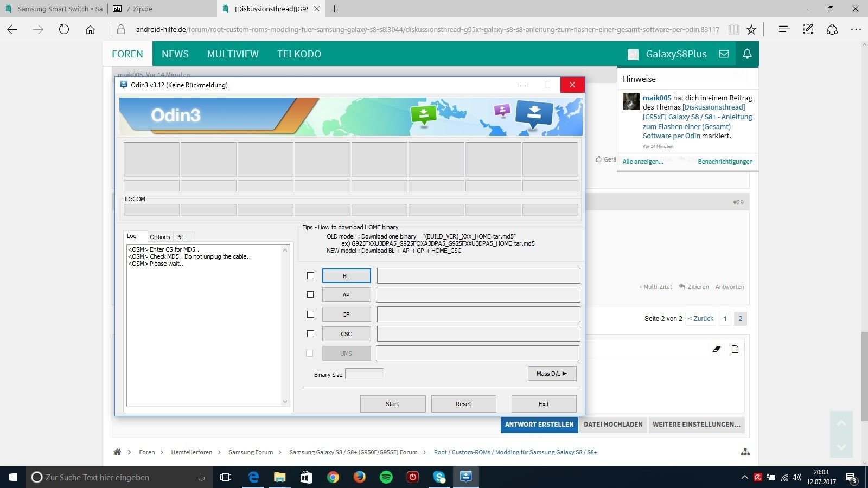Click the browser forward arrow

tap(38, 29)
